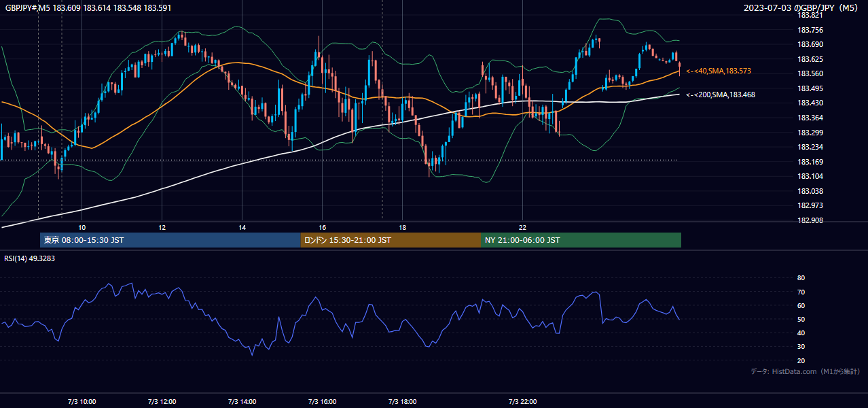Image resolution: width=868 pixels, height=408 pixels.
Task: Click the 7/3 22:00 bottom time label
Action: [522, 401]
